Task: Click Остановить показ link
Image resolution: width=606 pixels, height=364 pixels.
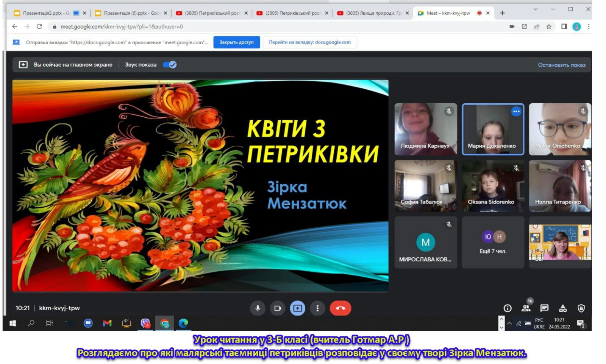Action: coord(561,65)
